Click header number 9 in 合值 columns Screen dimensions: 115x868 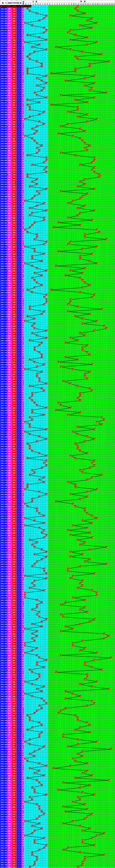(47, 4)
